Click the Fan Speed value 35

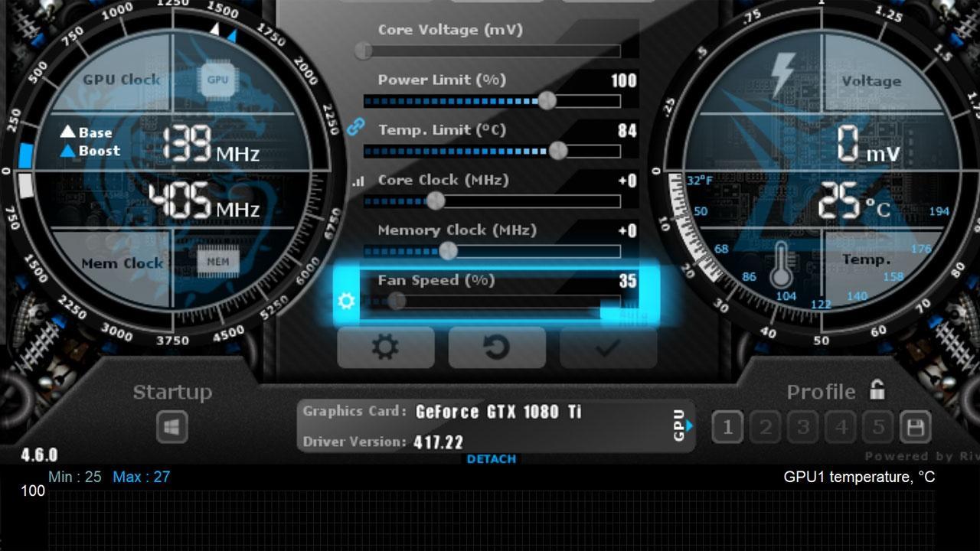(x=628, y=281)
